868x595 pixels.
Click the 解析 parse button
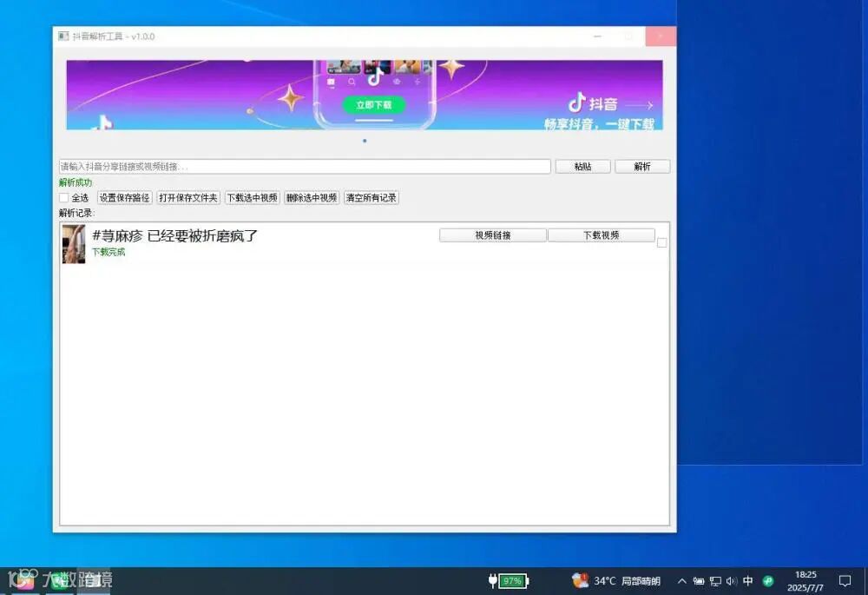pyautogui.click(x=642, y=166)
